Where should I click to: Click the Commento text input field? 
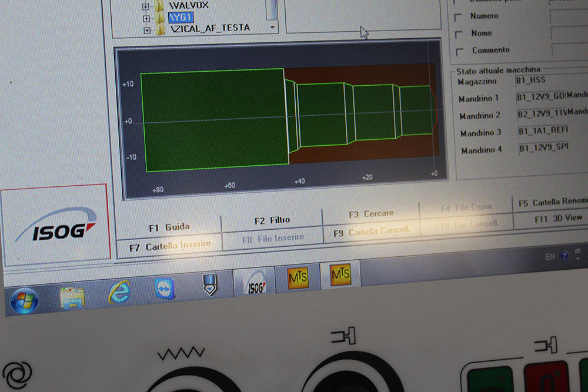570,49
